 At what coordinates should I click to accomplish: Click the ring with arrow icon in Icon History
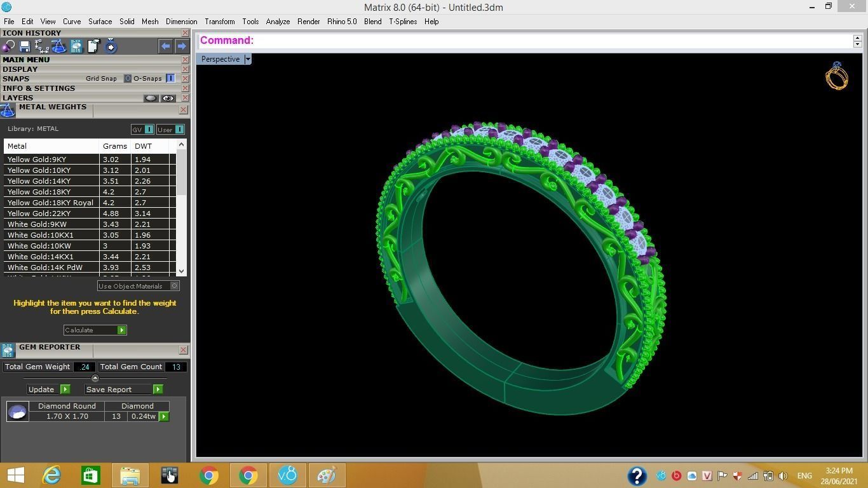[x=111, y=46]
